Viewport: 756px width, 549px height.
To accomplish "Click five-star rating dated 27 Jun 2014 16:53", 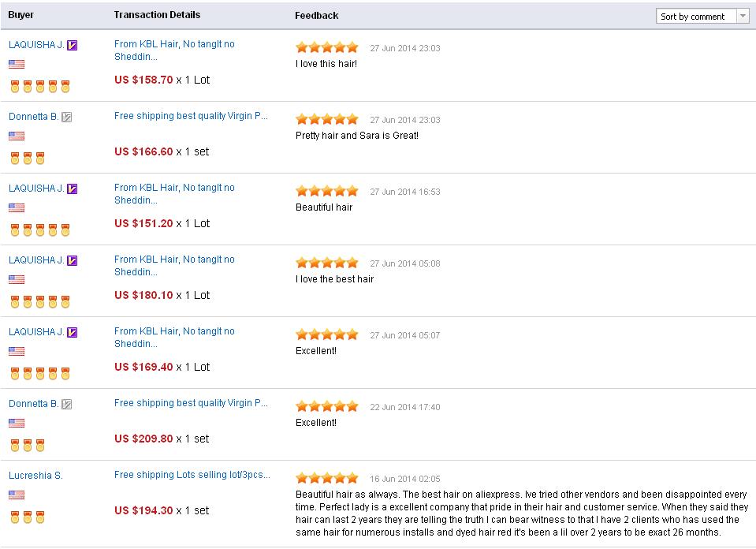I will [327, 191].
